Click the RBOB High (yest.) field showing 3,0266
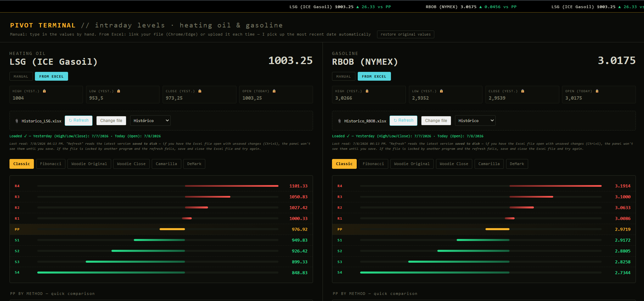This screenshot has height=301, width=644. point(369,95)
